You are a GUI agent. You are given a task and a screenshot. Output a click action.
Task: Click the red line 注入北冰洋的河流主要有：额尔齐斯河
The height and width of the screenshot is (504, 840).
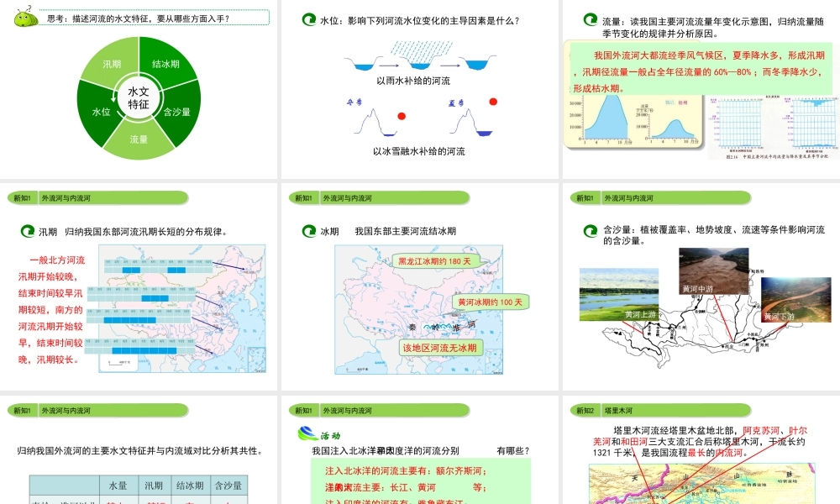[406, 470]
